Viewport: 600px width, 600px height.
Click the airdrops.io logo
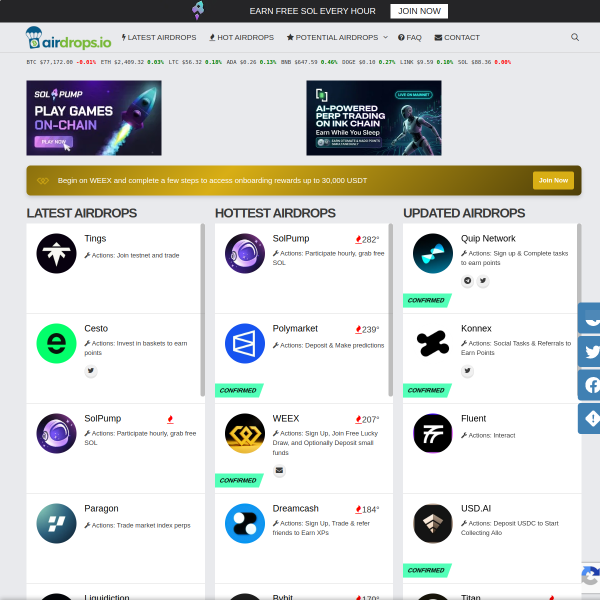pos(68,38)
